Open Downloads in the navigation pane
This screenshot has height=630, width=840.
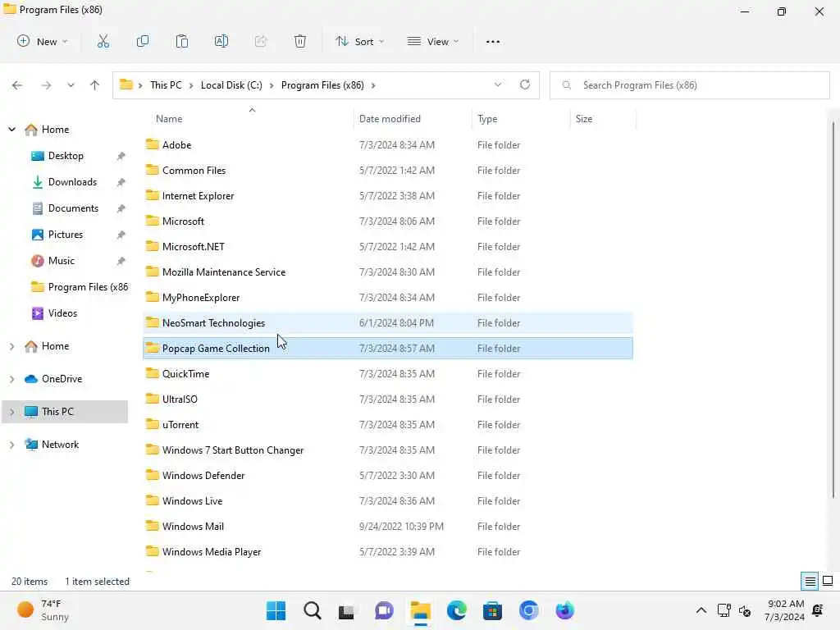click(x=72, y=182)
